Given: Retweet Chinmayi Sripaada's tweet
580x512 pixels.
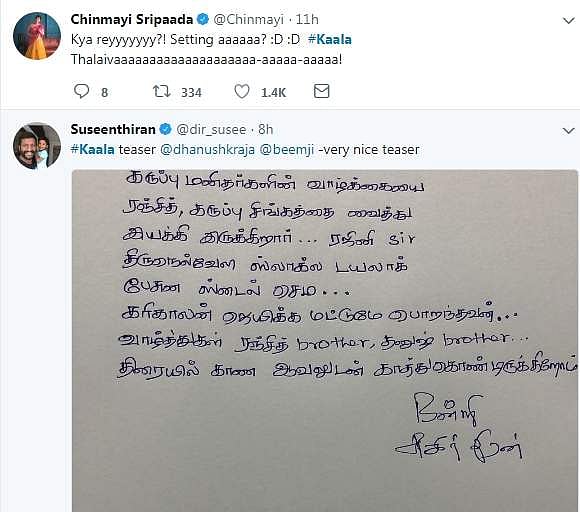Looking at the screenshot, I should (x=162, y=91).
